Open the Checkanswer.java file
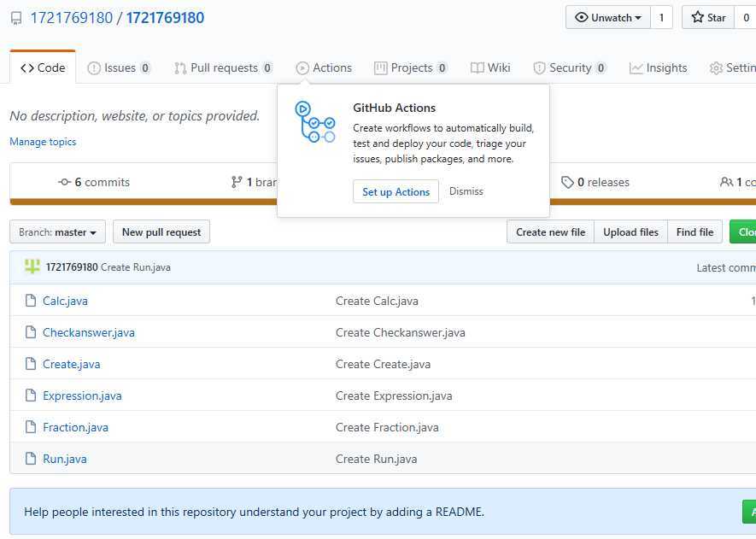756x539 pixels. (x=89, y=332)
